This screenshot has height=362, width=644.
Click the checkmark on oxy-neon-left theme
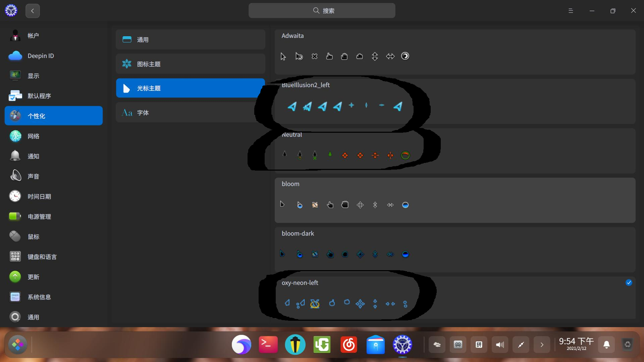tap(629, 283)
